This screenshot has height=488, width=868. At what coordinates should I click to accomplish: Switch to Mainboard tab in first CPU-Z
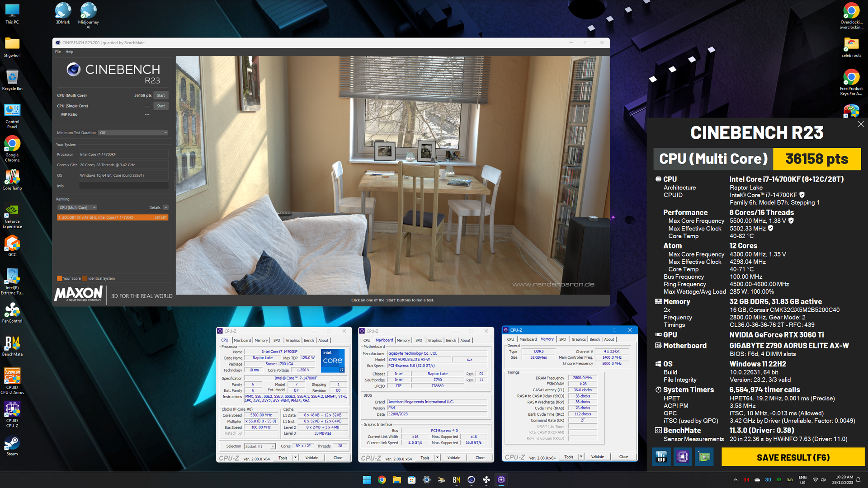(x=242, y=341)
